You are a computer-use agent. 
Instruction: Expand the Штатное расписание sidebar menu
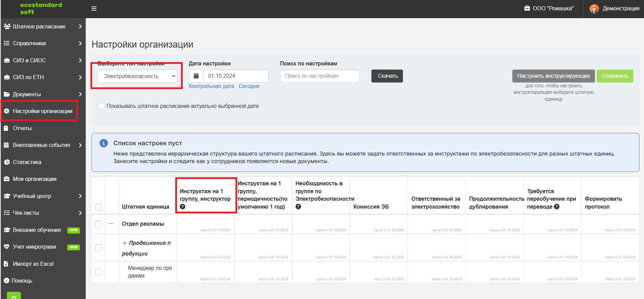coord(43,26)
